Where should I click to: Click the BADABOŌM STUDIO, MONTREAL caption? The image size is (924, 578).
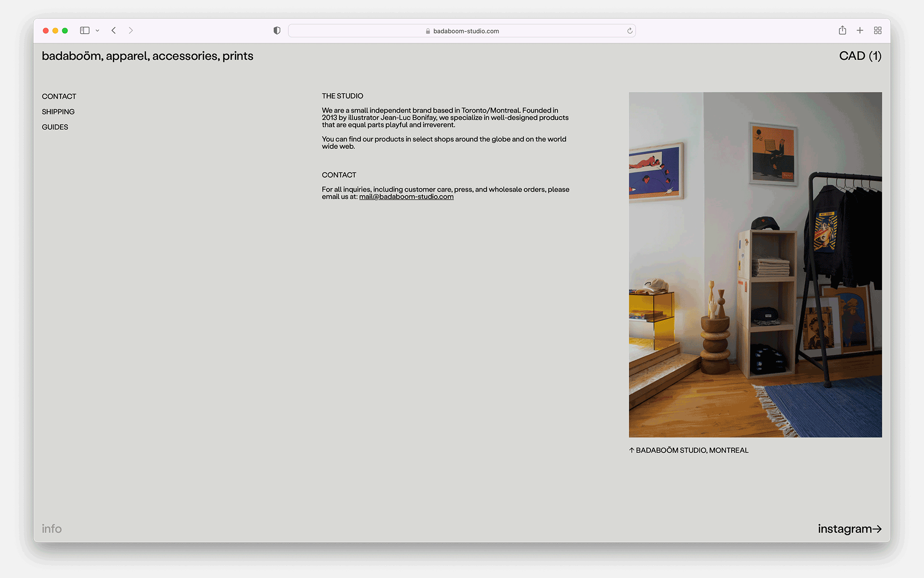(x=688, y=450)
